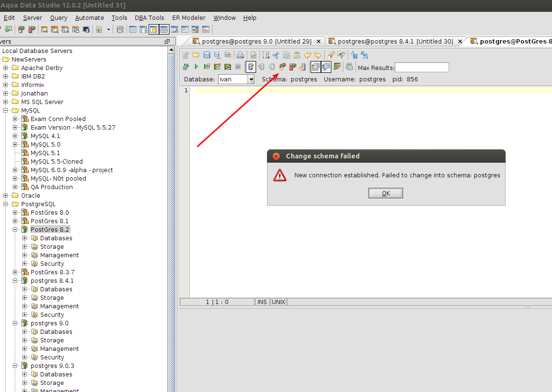This screenshot has width=552, height=392.
Task: Open the Window menu
Action: pyautogui.click(x=224, y=18)
